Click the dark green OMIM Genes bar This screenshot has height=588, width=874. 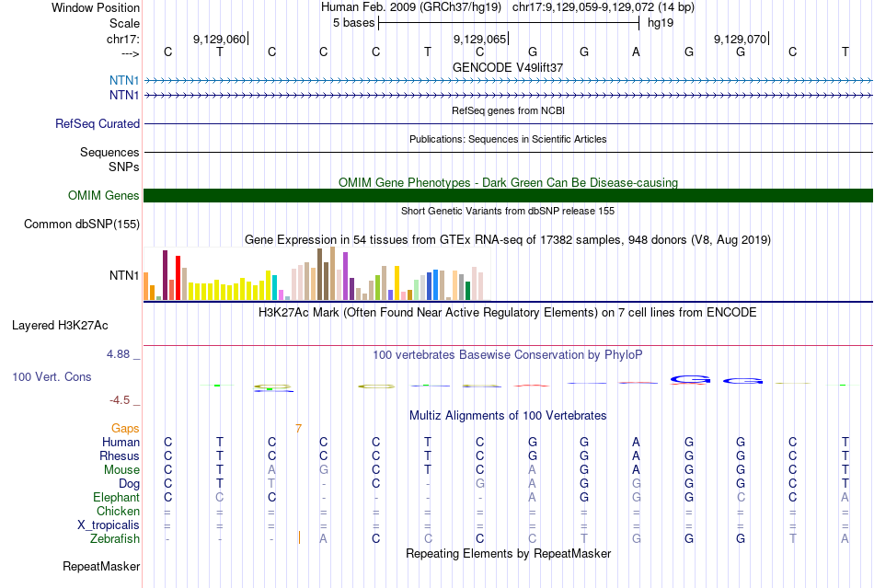coord(508,196)
